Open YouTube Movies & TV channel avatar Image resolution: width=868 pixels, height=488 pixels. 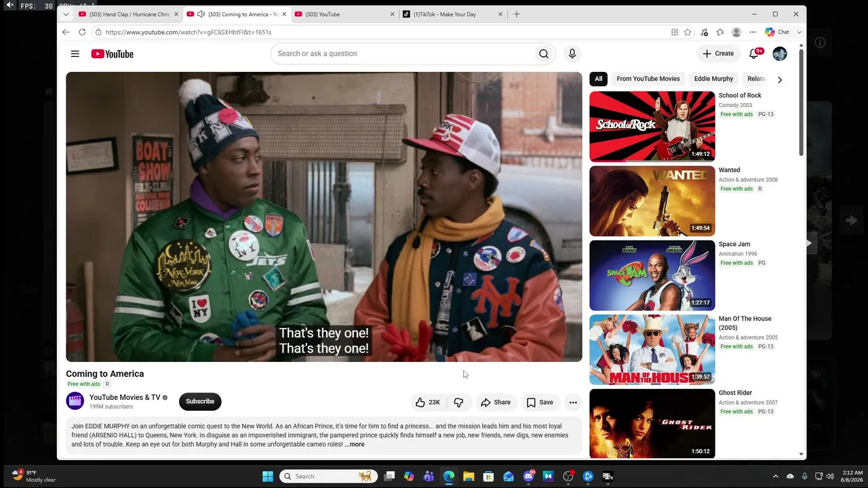pos(75,401)
